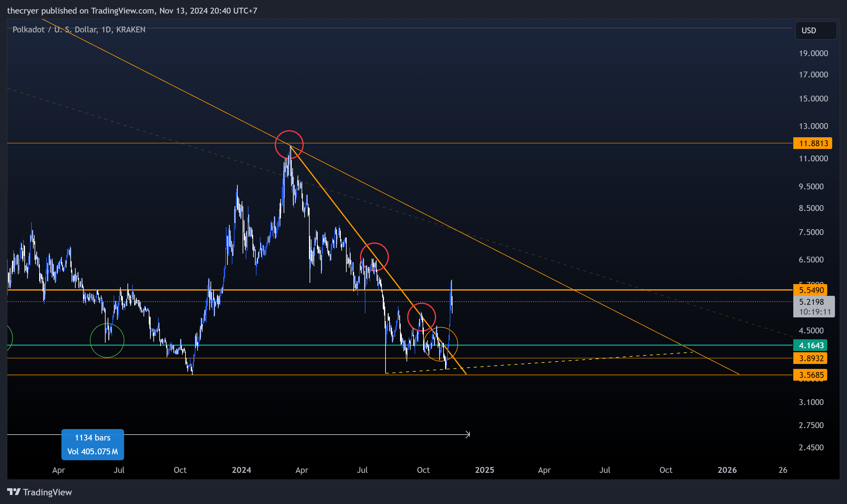The image size is (847, 504).
Task: Click the 5.5490 orange price label
Action: [x=810, y=290]
